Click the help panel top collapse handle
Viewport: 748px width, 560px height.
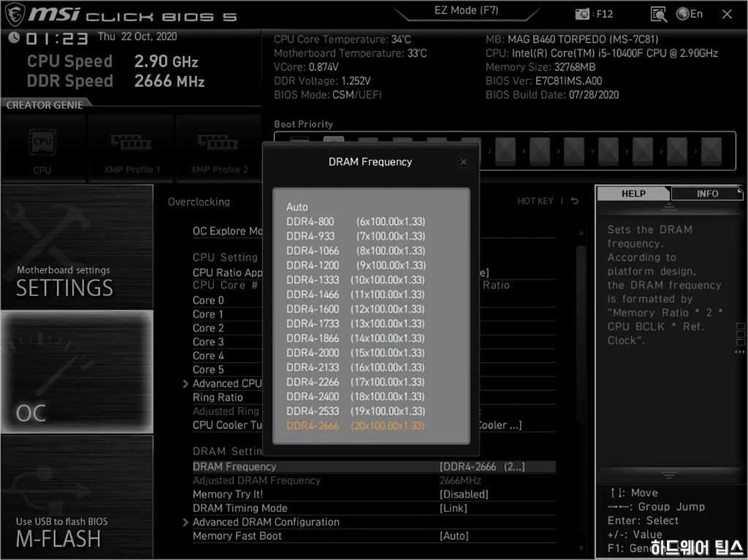668,207
